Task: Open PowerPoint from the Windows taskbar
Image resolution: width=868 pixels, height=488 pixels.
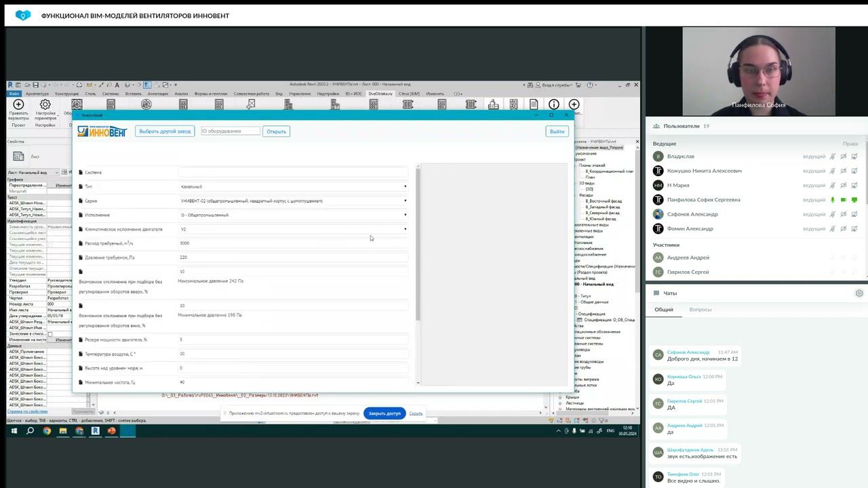Action: click(x=112, y=431)
